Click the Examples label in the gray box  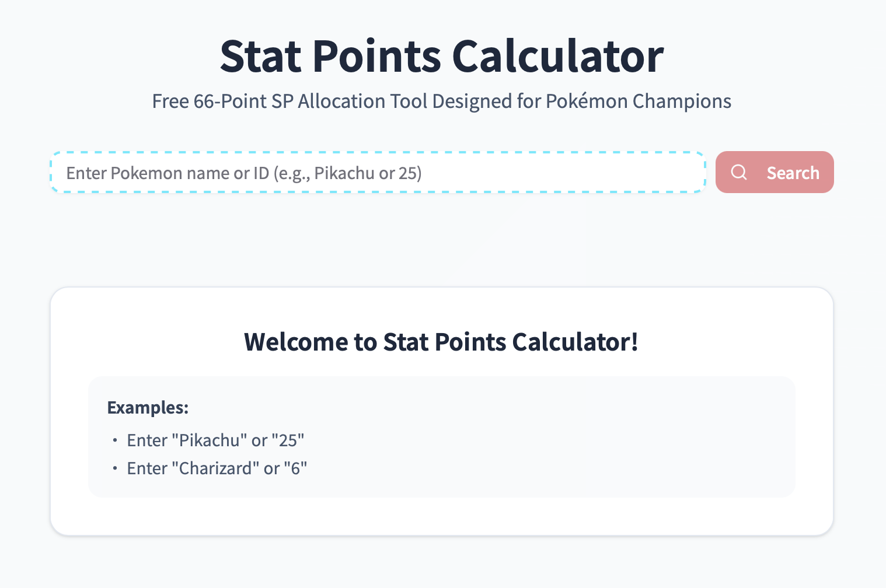pyautogui.click(x=148, y=408)
